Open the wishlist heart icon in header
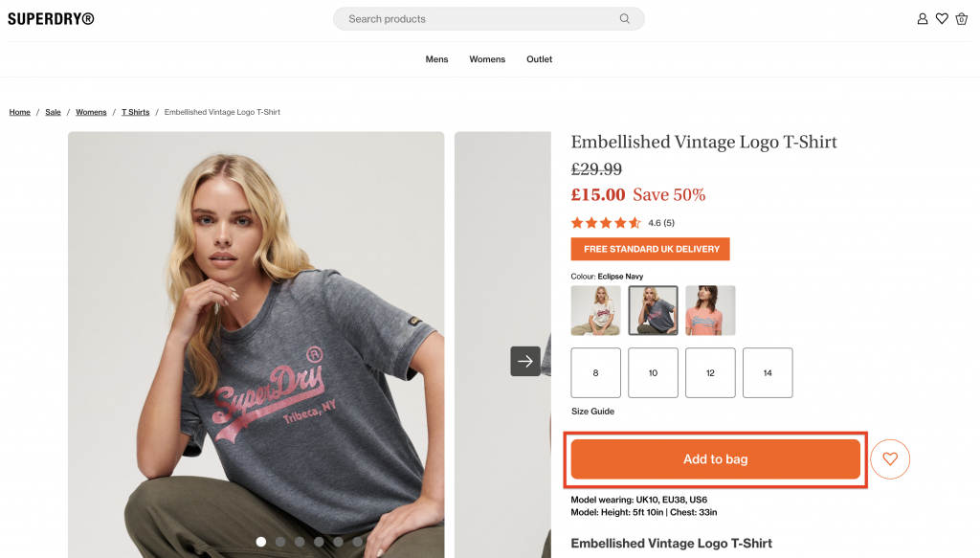980x558 pixels. click(942, 19)
